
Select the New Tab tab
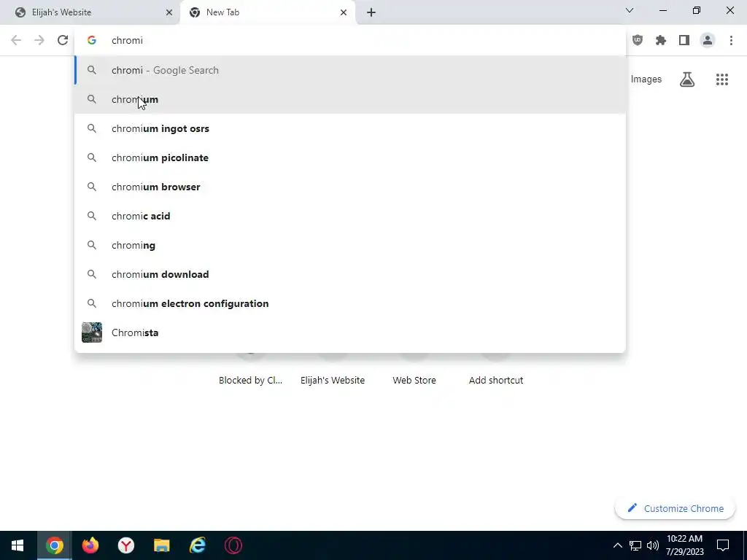[268, 12]
